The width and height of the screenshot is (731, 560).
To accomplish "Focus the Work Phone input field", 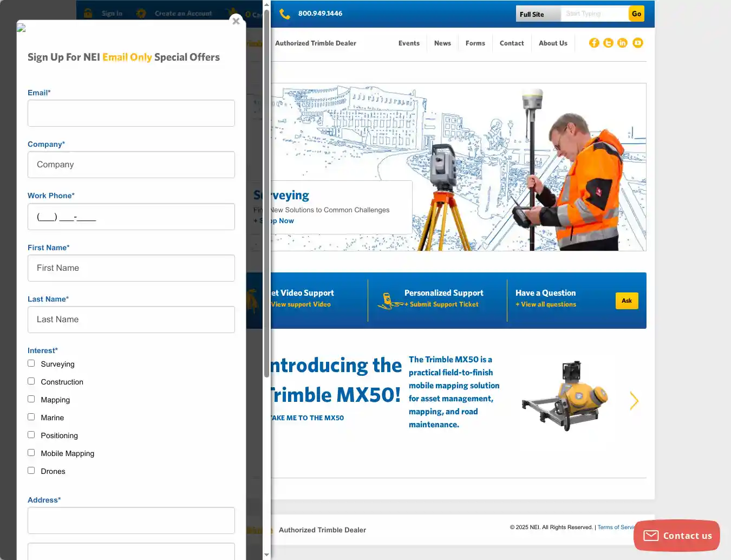I will [131, 217].
